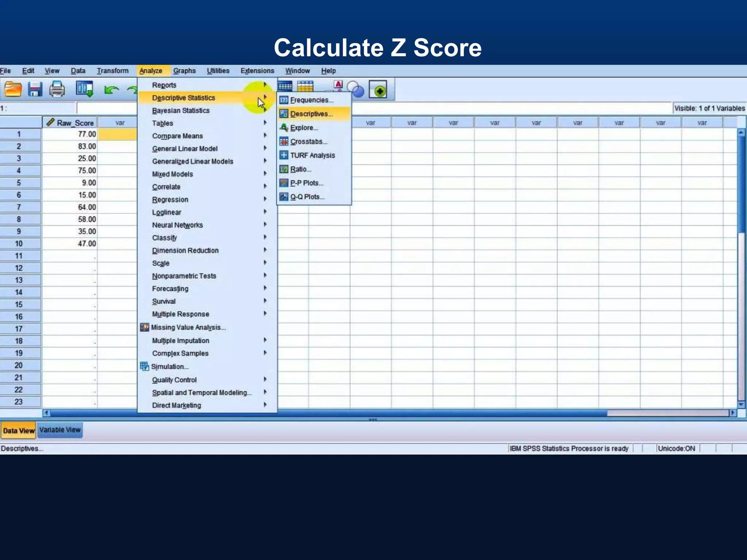Click the Explore submenu entry
This screenshot has width=747, height=560.
point(314,128)
